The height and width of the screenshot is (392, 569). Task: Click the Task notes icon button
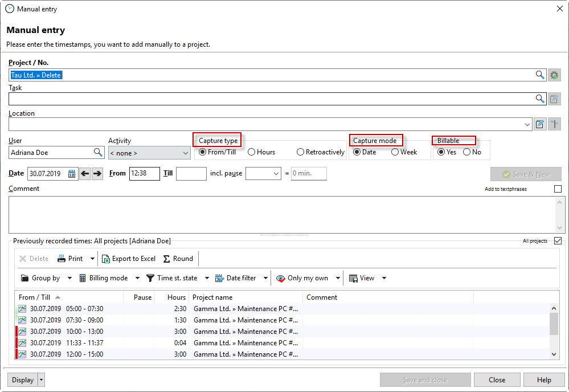(554, 99)
